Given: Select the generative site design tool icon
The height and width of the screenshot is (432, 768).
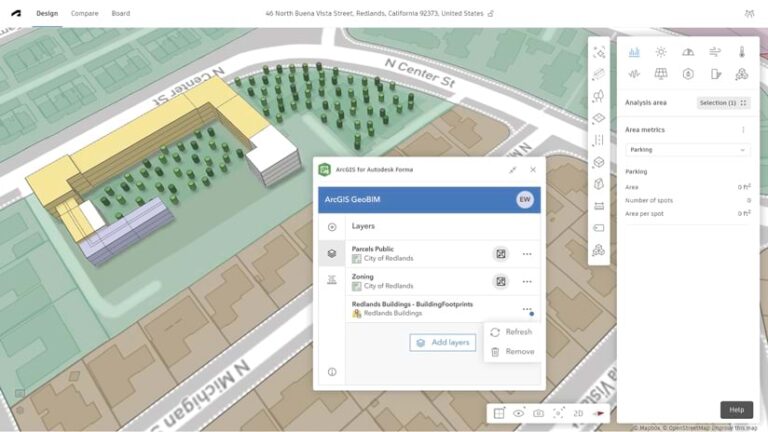Looking at the screenshot, I should click(599, 52).
